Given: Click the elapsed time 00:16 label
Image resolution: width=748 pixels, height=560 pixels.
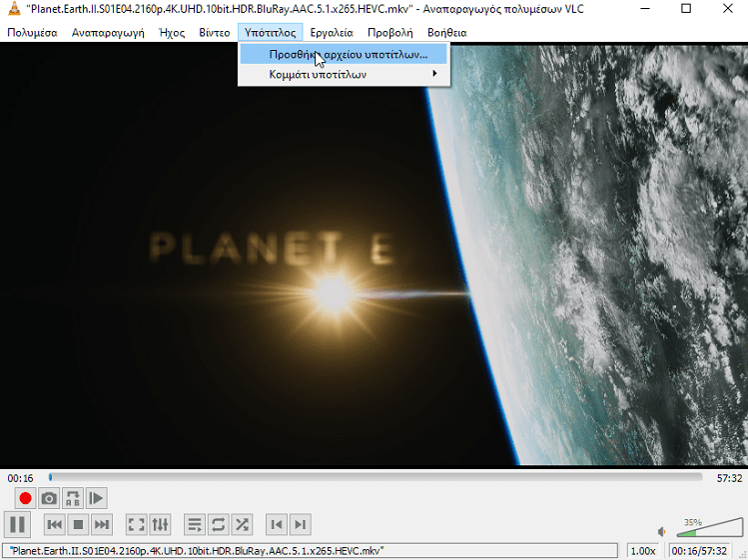Looking at the screenshot, I should tap(20, 478).
